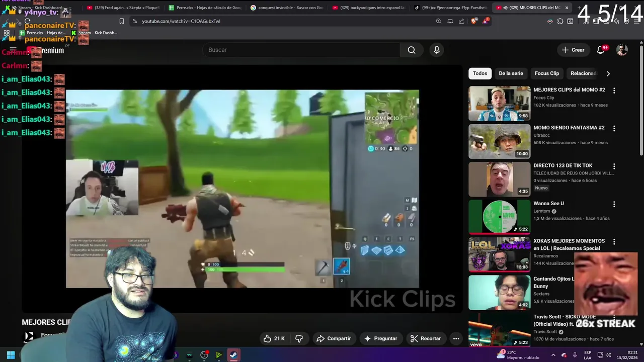Select the Todos filter chip
This screenshot has width=644, height=362.
click(480, 73)
